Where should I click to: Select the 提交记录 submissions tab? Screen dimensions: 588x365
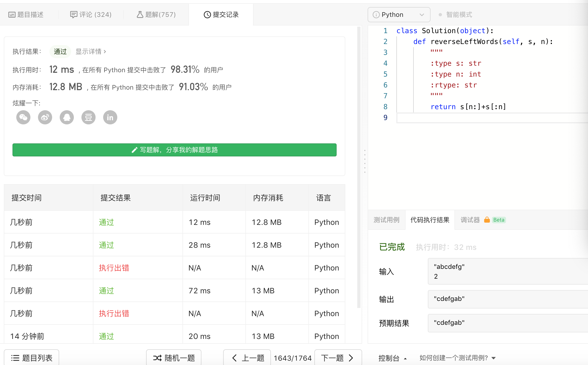221,15
